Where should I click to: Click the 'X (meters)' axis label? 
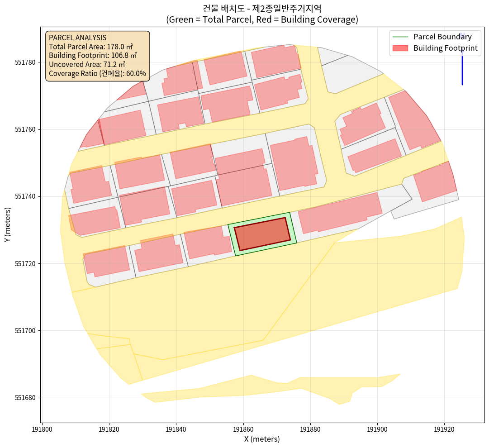[x=262, y=439]
